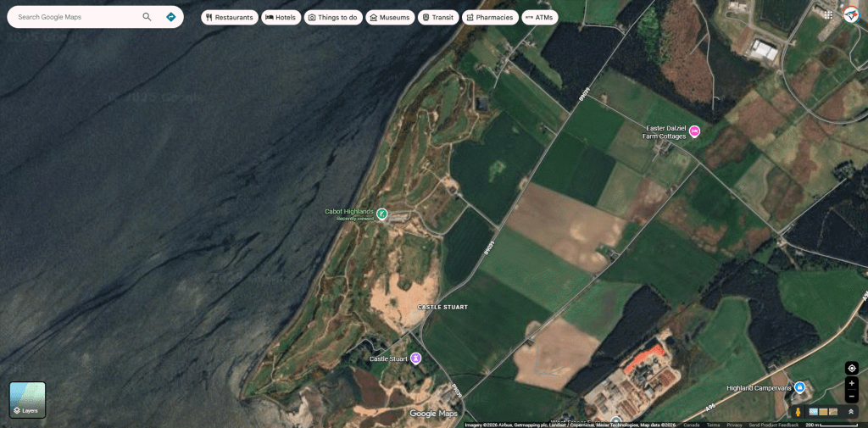868x428 pixels.
Task: Click the Highland Campervans marker
Action: pos(798,387)
